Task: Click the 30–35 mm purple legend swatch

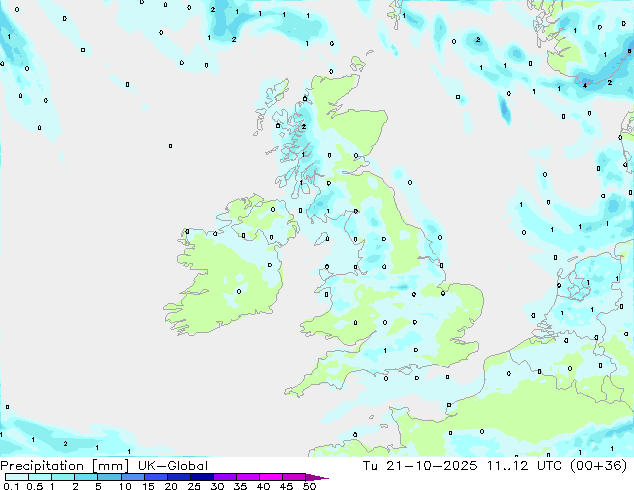Action: (x=225, y=477)
